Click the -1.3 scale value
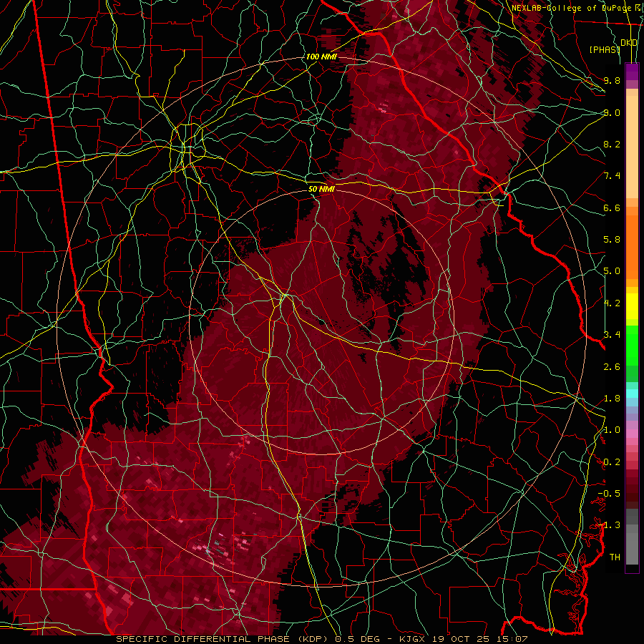Image resolution: width=644 pixels, height=644 pixels. [609, 525]
